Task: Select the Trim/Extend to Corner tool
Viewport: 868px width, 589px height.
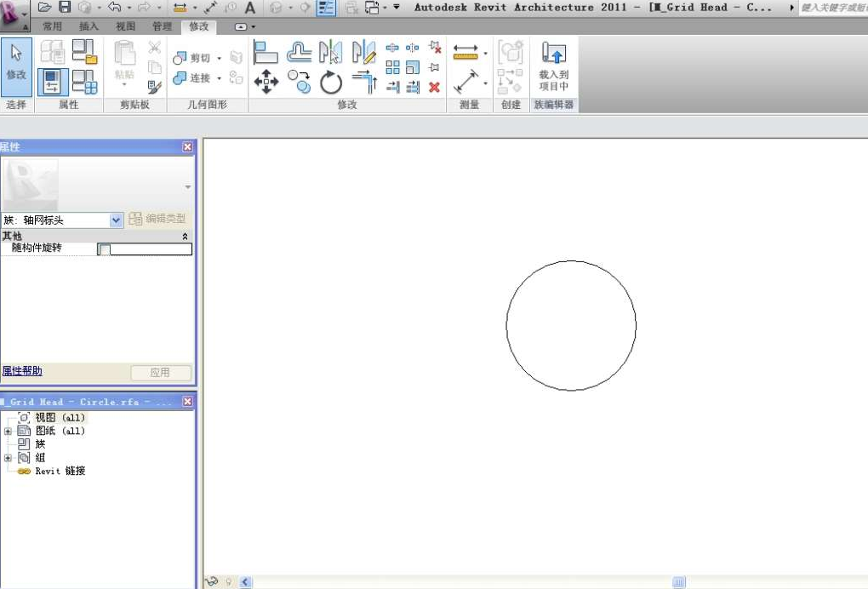Action: (363, 83)
